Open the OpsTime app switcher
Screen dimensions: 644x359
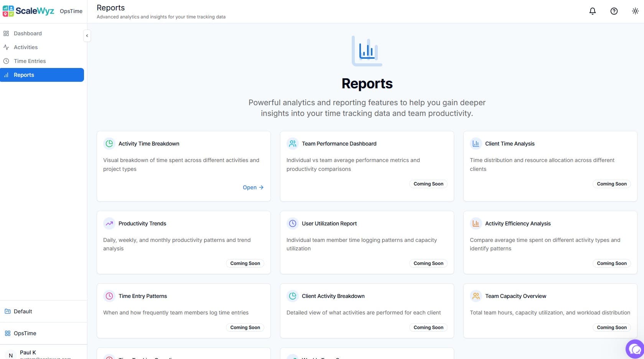(25, 333)
